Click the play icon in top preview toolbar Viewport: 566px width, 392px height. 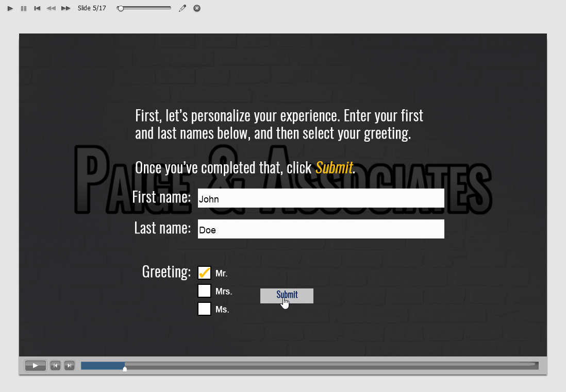click(10, 8)
